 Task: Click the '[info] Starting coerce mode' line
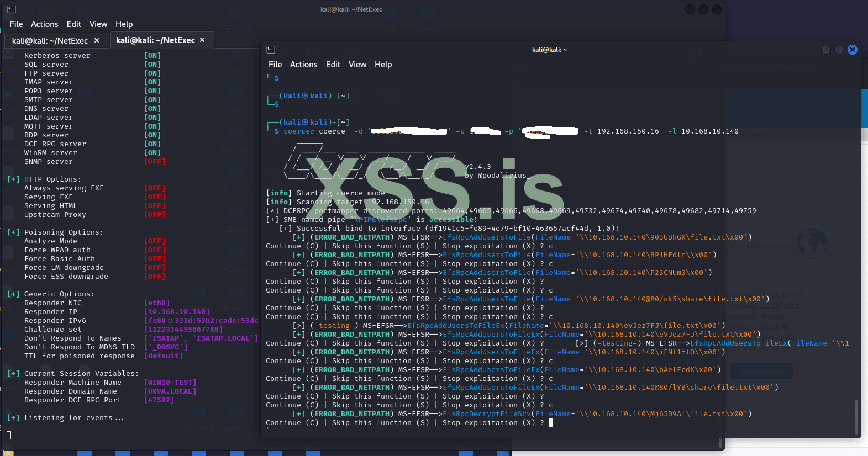coord(325,193)
